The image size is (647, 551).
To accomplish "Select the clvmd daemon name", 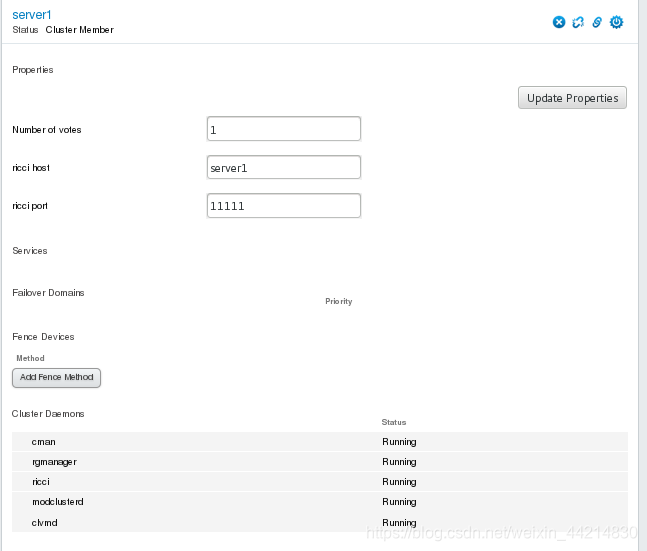I will [45, 523].
